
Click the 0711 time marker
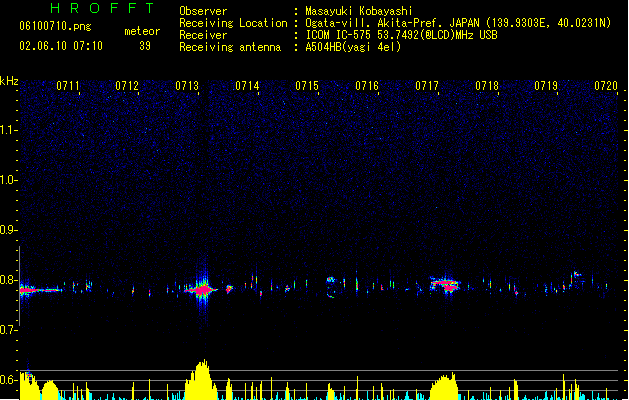[x=67, y=86]
